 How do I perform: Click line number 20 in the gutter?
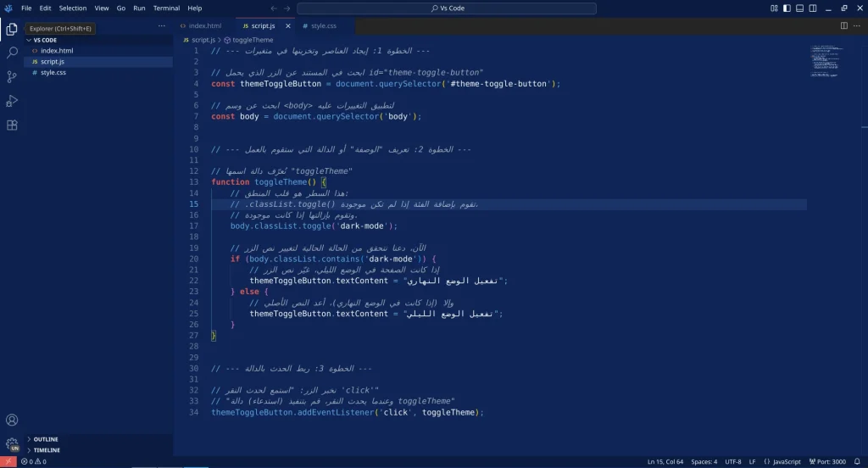pyautogui.click(x=194, y=259)
